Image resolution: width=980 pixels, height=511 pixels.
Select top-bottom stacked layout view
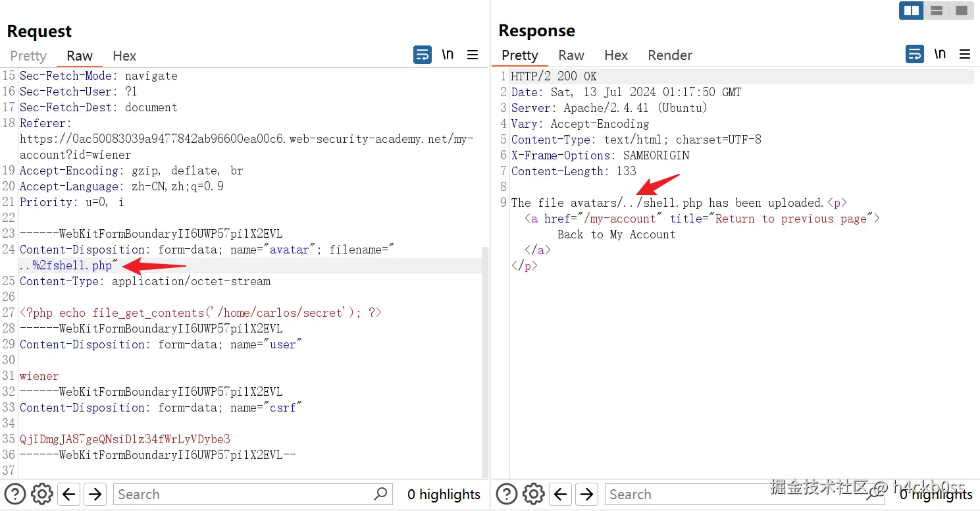pos(937,11)
